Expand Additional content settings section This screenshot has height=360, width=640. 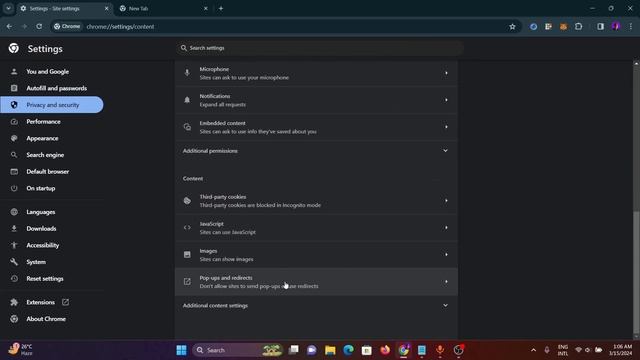(x=316, y=306)
